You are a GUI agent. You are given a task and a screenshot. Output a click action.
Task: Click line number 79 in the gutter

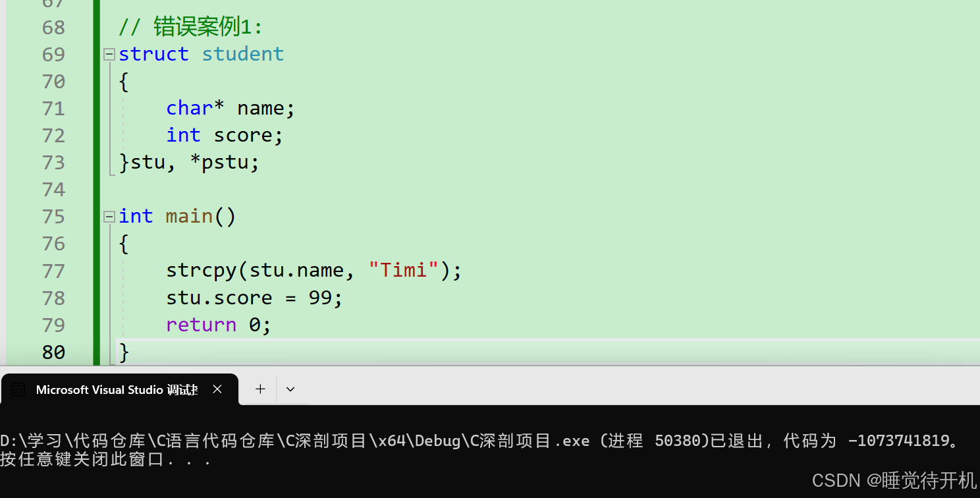53,325
